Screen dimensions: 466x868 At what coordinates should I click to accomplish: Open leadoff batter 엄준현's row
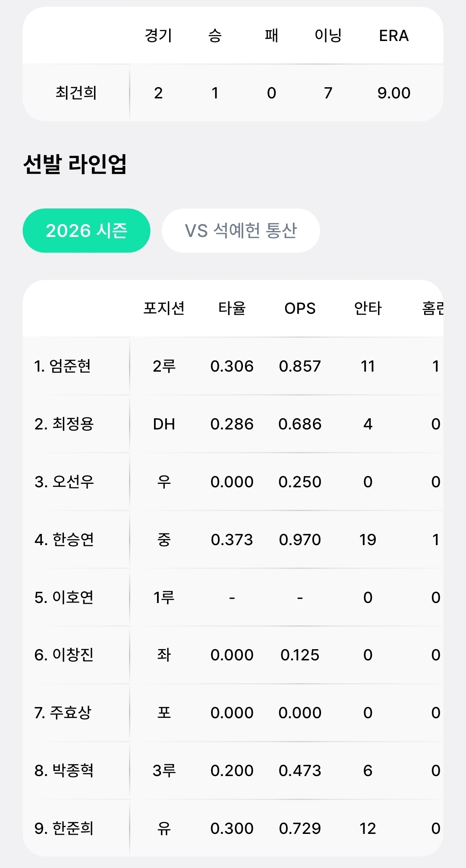63,366
